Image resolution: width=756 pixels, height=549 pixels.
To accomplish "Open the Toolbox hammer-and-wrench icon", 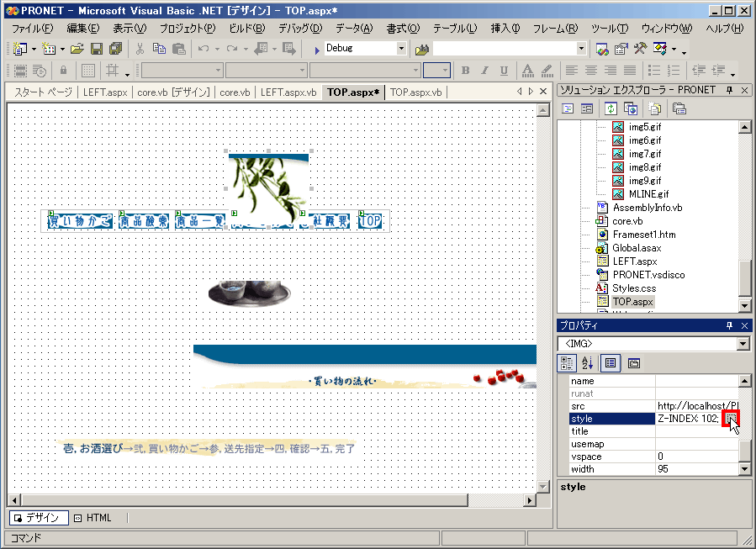I will click(640, 48).
